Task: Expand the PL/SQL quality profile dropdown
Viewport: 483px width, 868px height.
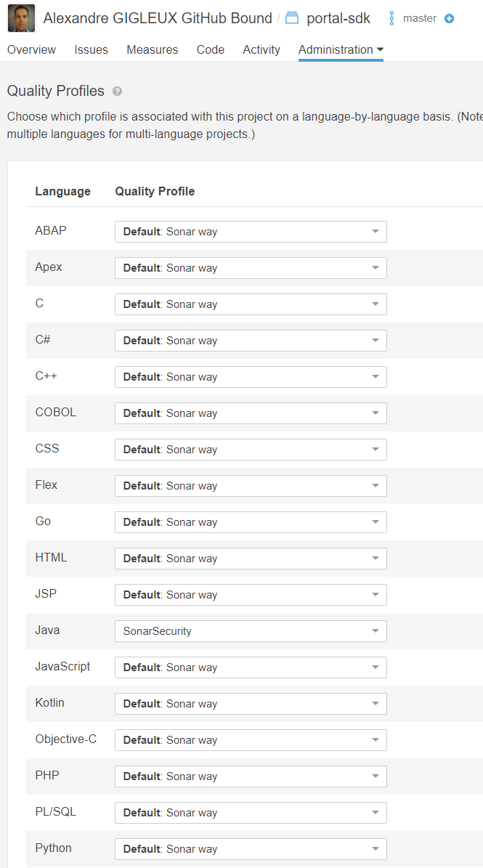Action: pyautogui.click(x=251, y=813)
